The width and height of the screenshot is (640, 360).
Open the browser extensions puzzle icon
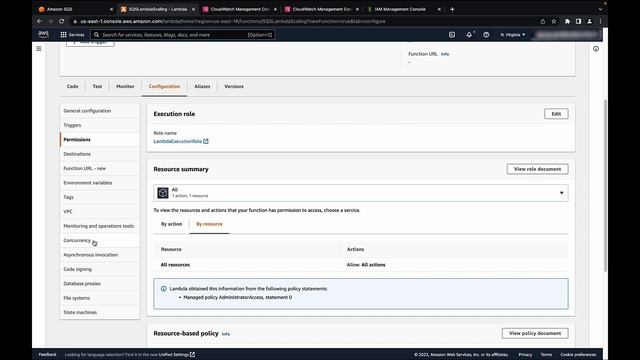[x=567, y=21]
